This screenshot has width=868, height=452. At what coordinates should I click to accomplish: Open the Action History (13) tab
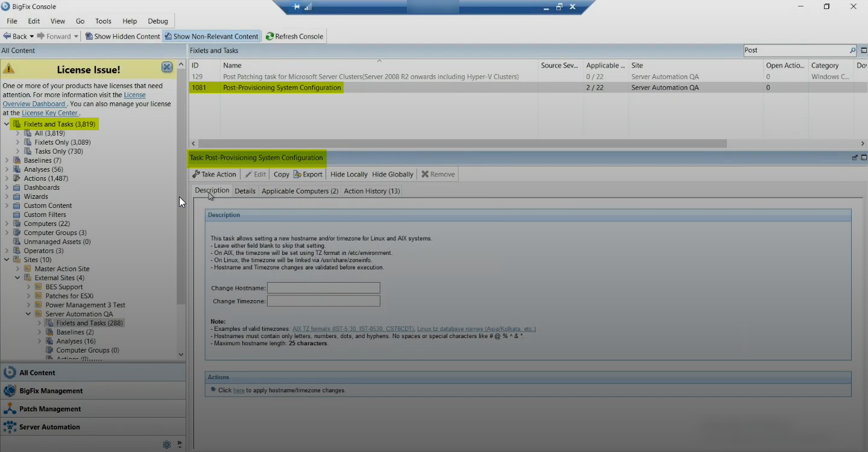click(372, 191)
